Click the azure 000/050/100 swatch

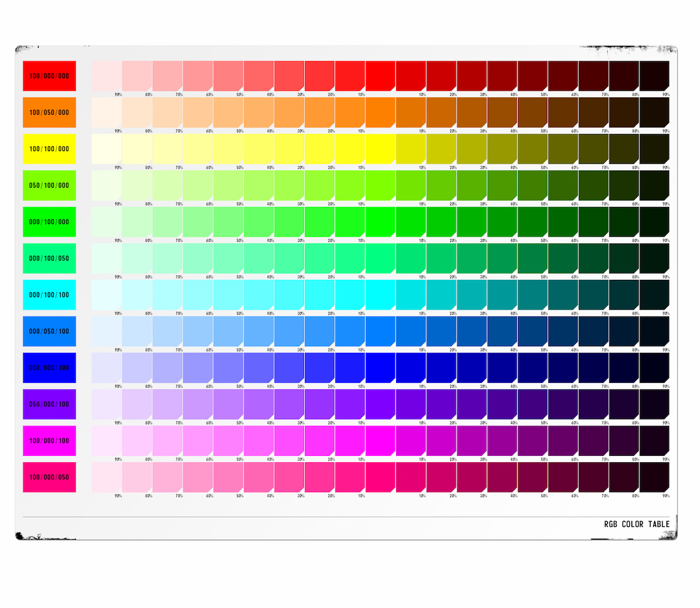[49, 331]
